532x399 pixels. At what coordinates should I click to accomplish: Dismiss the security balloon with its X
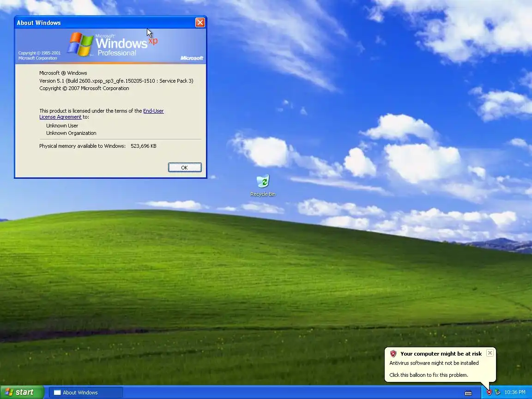490,353
